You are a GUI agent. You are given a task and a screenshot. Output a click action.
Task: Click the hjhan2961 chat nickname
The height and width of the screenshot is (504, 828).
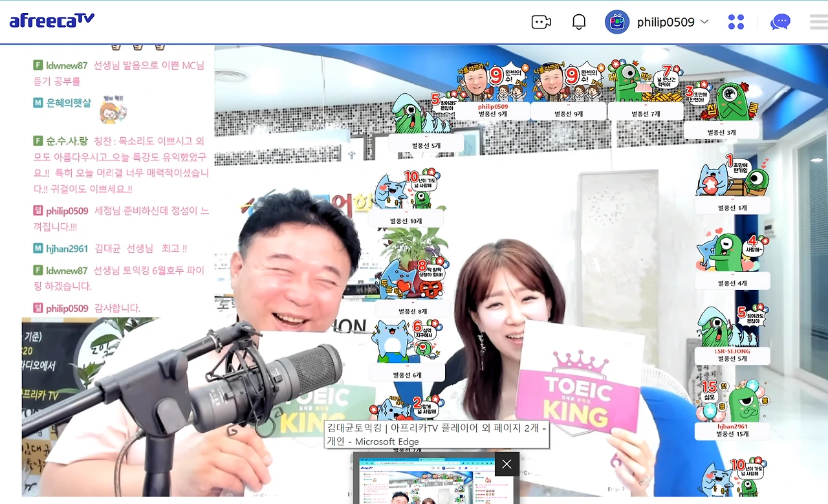67,248
